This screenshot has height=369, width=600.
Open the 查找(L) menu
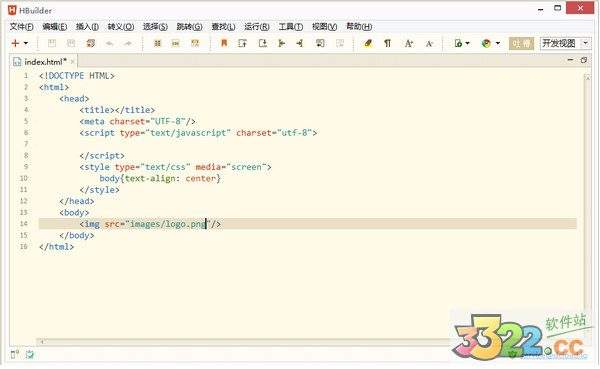(x=223, y=26)
